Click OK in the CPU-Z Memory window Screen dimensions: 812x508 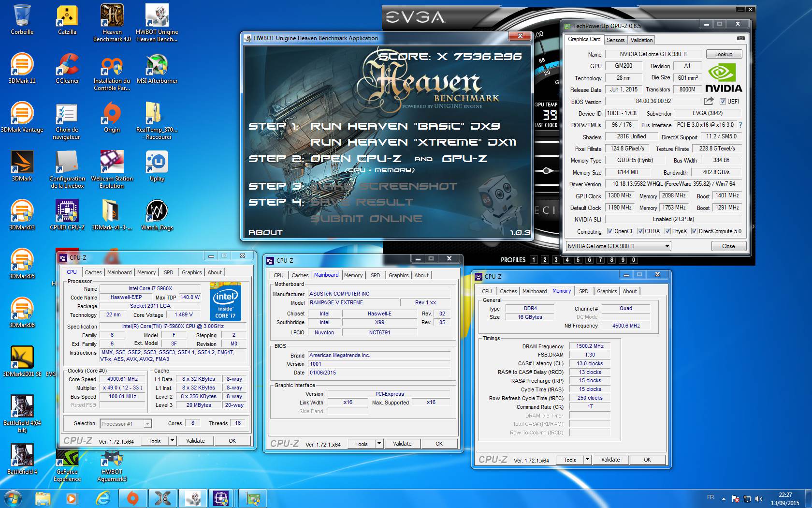point(647,460)
